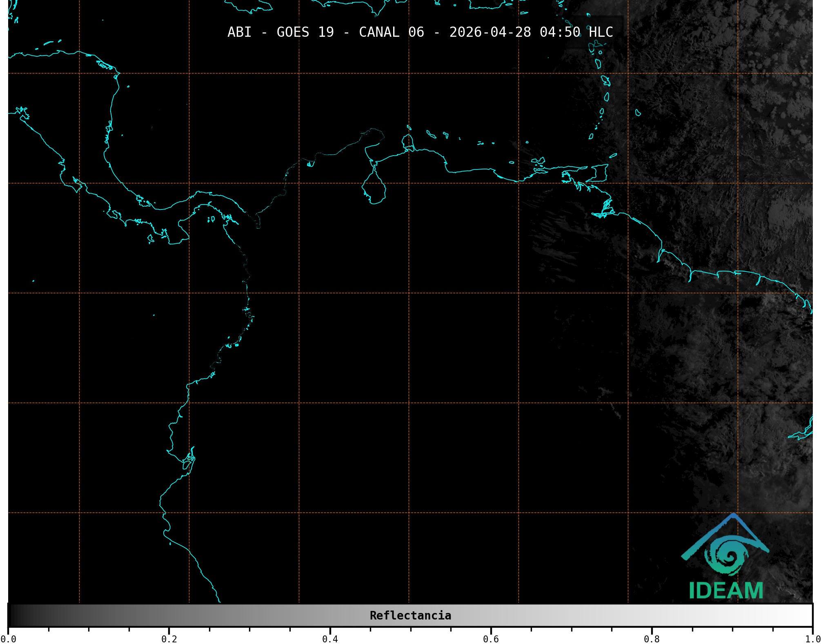Click the 0.8 tick label on the colorbar
821x644 pixels.
pyautogui.click(x=652, y=639)
